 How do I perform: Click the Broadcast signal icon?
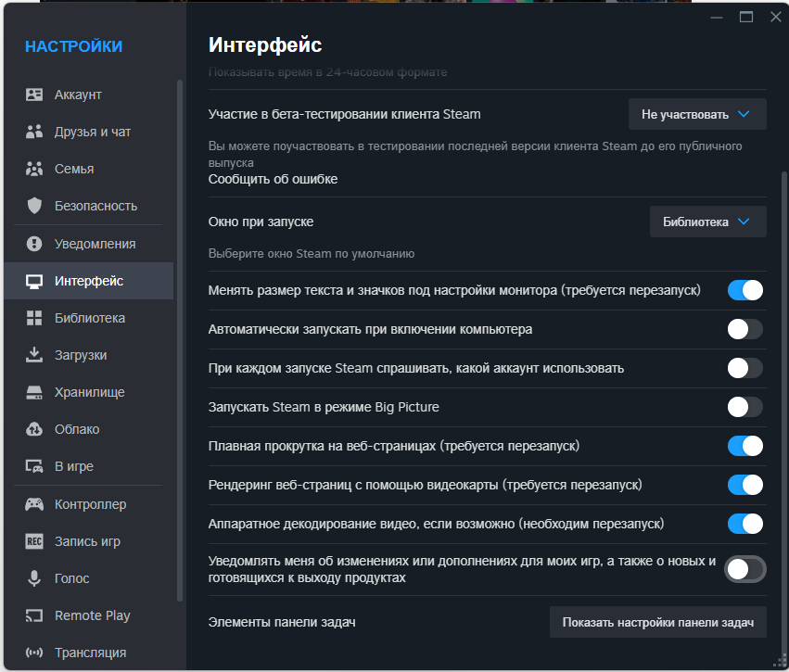point(34,653)
